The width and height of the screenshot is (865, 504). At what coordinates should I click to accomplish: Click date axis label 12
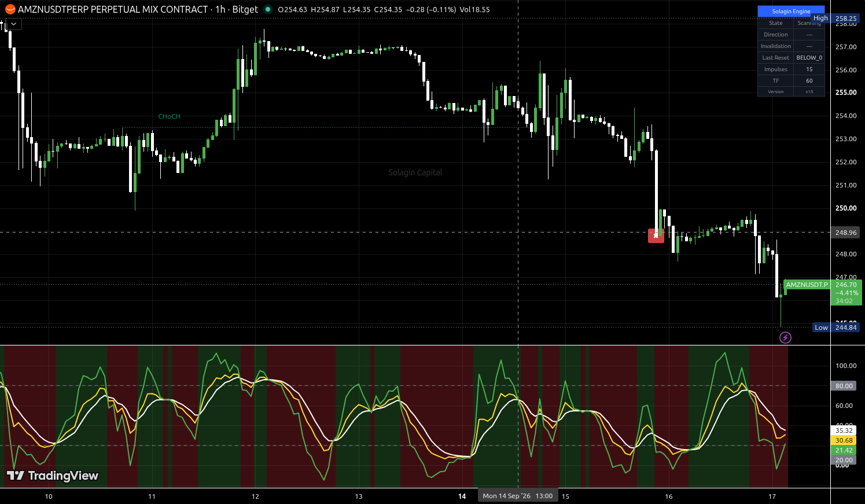point(255,496)
